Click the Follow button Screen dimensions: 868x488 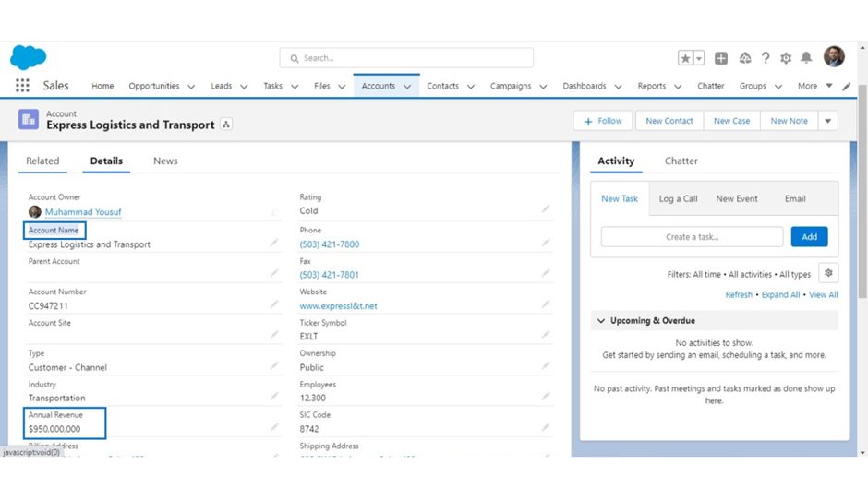click(x=603, y=121)
